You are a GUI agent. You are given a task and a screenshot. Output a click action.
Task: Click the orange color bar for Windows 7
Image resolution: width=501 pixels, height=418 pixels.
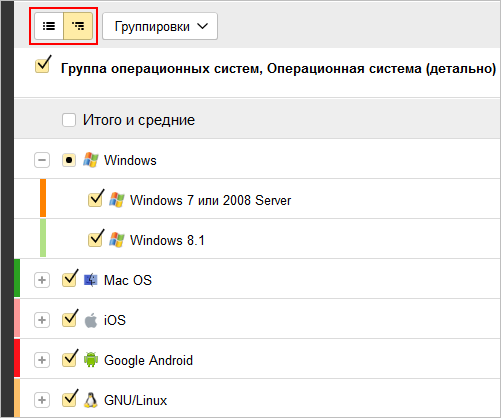[43, 198]
